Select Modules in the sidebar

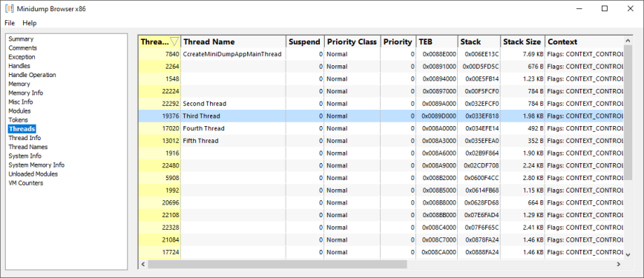[x=20, y=111]
